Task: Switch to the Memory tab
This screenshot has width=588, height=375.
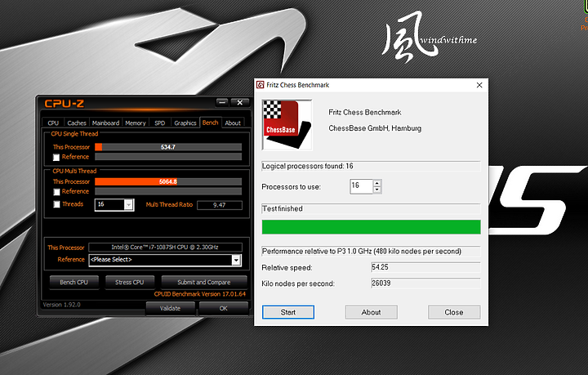Action: pyautogui.click(x=135, y=123)
